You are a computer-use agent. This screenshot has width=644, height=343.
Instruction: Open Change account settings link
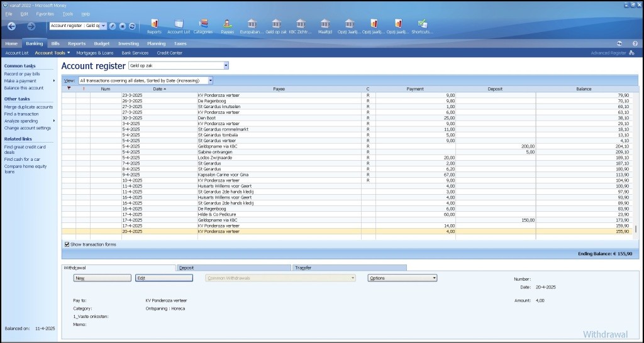[x=28, y=128]
